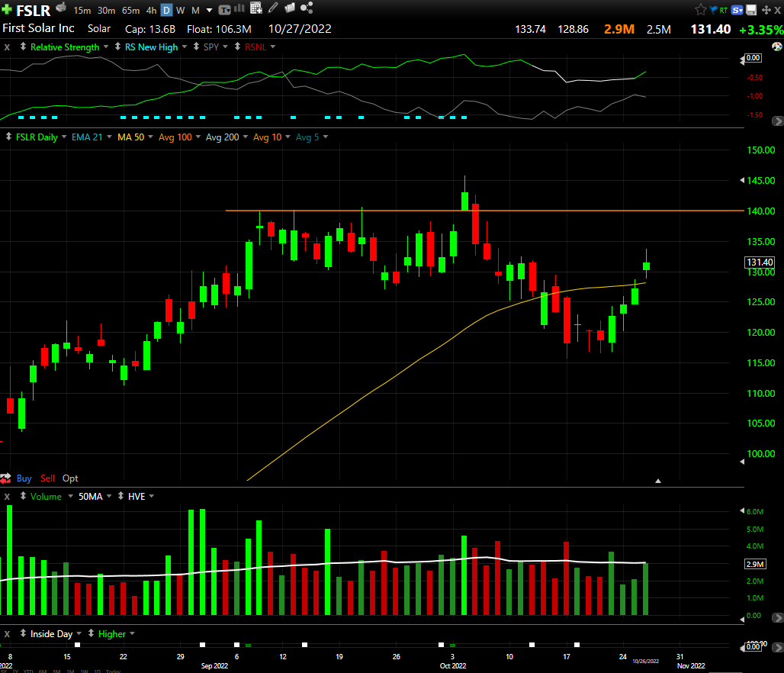This screenshot has height=673, width=784.
Task: Open the news/notes icon beside FSLR
Action: pos(61,8)
